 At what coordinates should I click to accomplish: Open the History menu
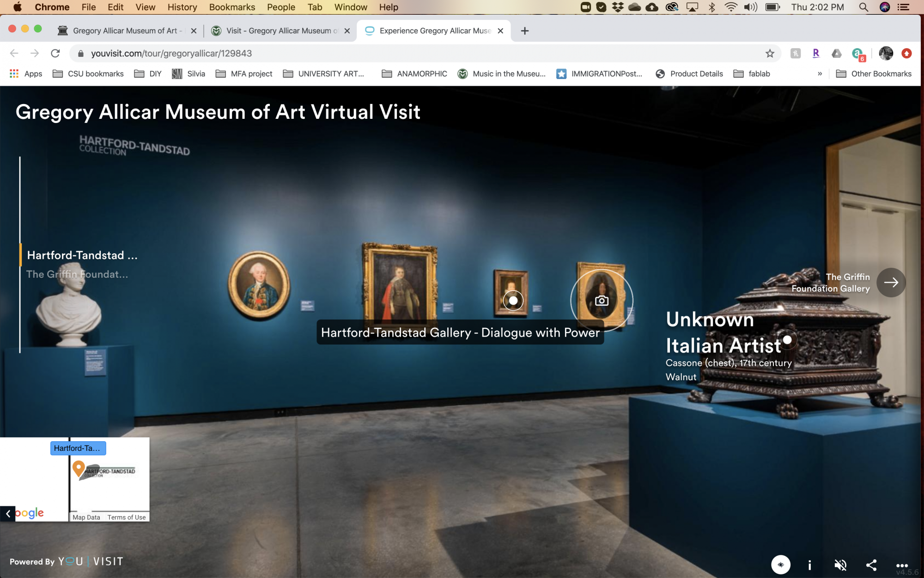[x=182, y=7]
